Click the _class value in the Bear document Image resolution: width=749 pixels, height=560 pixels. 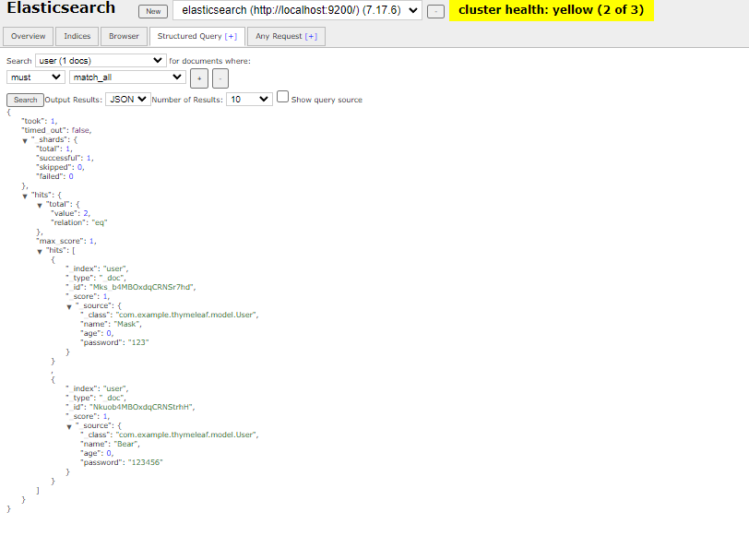(x=186, y=435)
